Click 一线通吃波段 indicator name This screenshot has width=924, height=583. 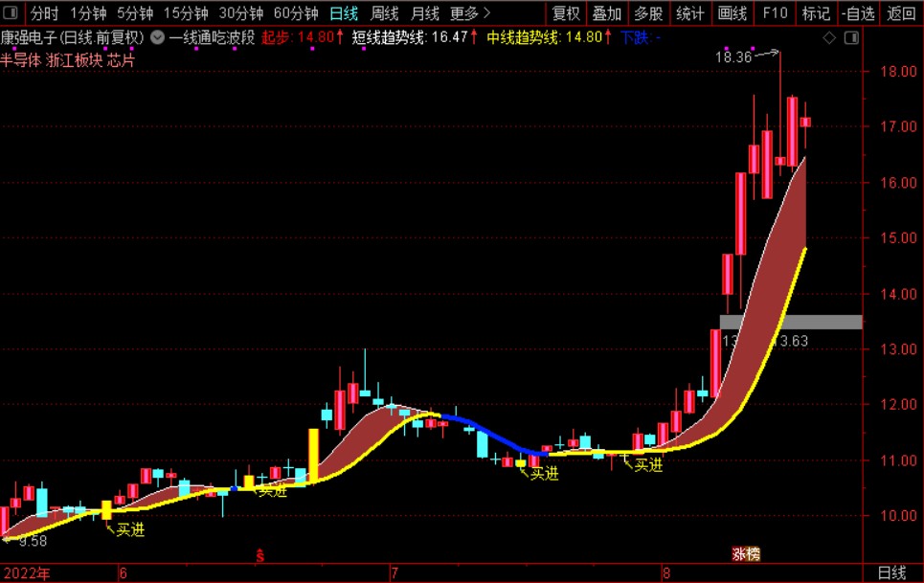pyautogui.click(x=213, y=37)
